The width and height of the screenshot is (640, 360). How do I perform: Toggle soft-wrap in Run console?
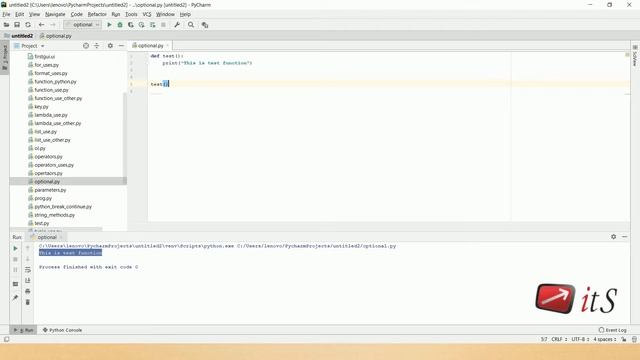click(x=28, y=270)
